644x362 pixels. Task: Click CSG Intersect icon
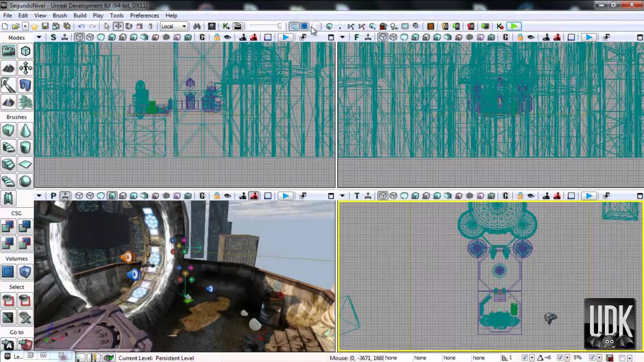pos(9,244)
